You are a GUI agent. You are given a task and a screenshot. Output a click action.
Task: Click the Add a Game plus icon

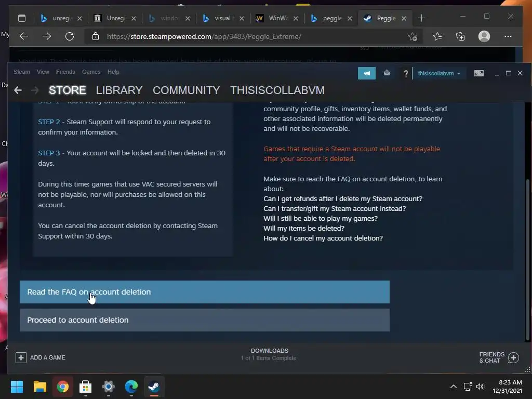[21, 357]
